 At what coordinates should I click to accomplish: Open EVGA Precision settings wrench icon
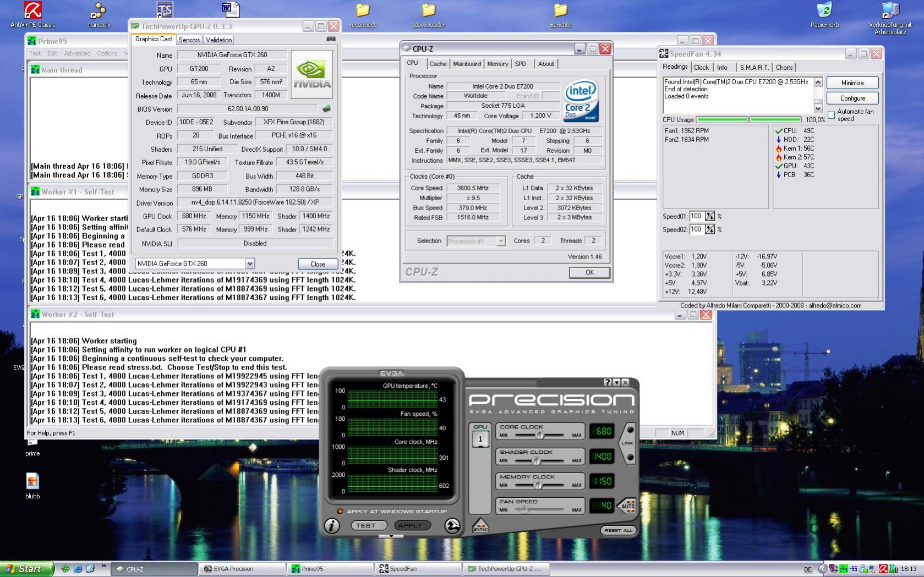[x=452, y=526]
